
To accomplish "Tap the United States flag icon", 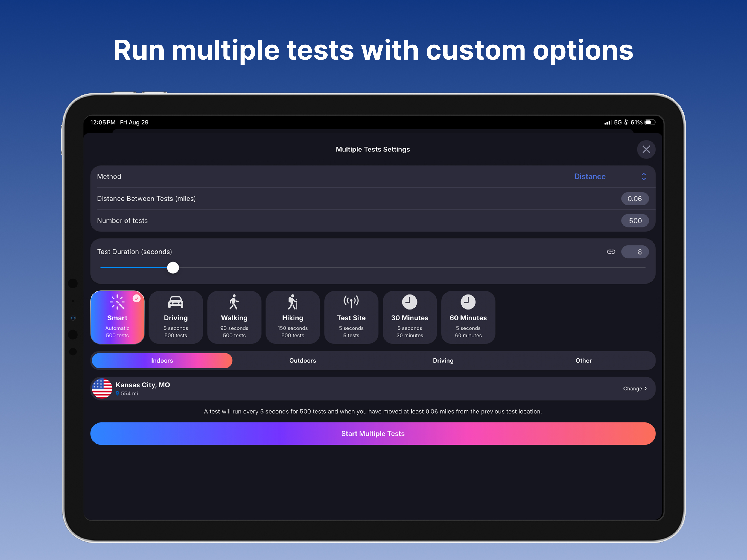I will (102, 389).
